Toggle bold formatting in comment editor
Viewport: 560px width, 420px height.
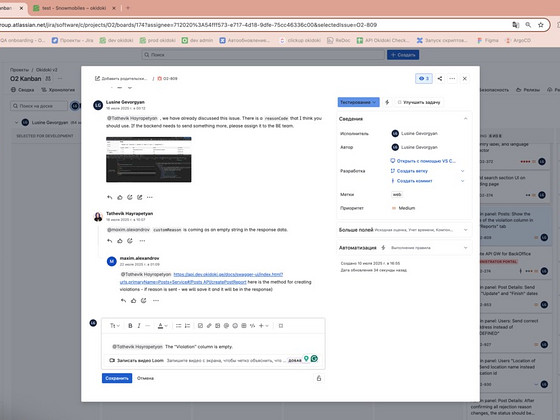[130, 326]
